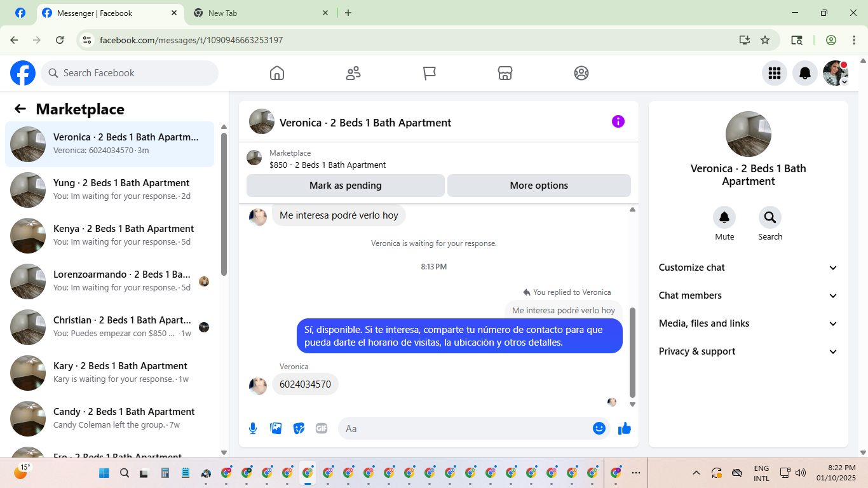
Task: Click the back arrow beside Marketplace
Action: click(x=20, y=109)
